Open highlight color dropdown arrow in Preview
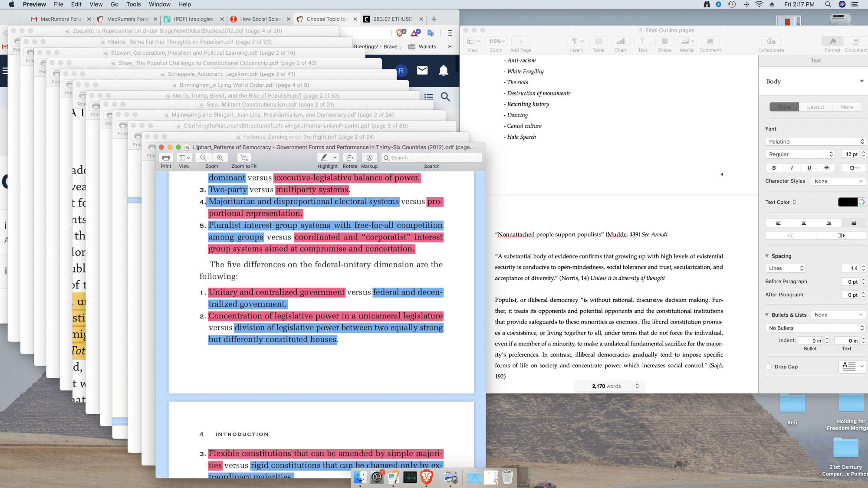 (x=335, y=158)
